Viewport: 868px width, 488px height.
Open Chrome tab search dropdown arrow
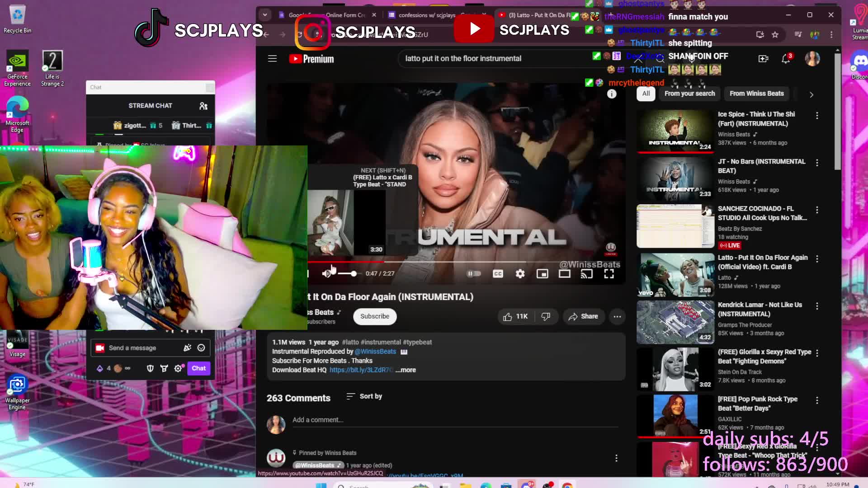click(x=265, y=15)
